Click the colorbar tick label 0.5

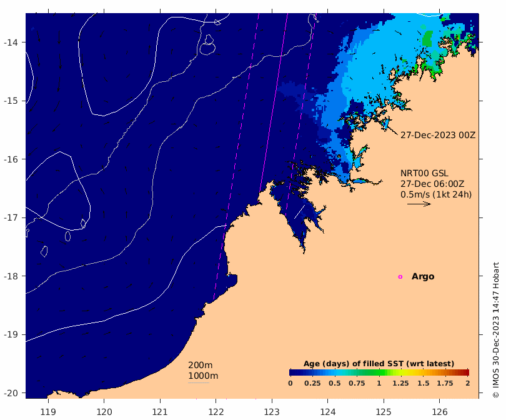(335, 383)
